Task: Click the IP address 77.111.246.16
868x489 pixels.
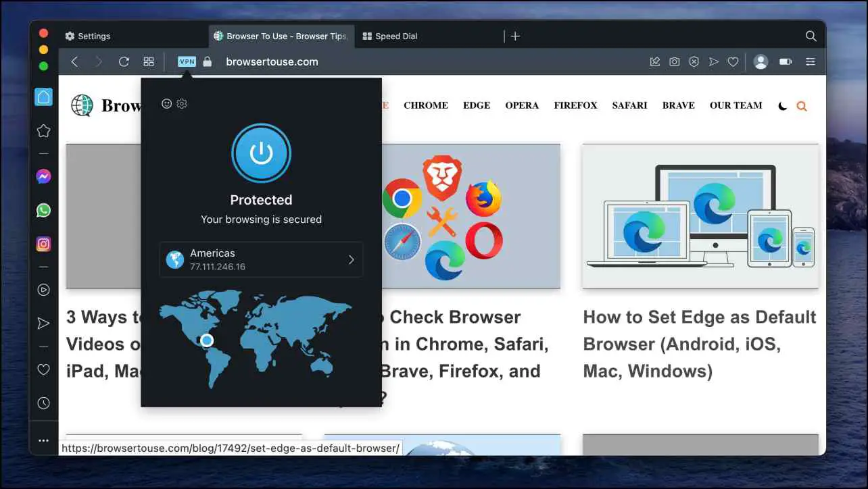Action: click(218, 267)
